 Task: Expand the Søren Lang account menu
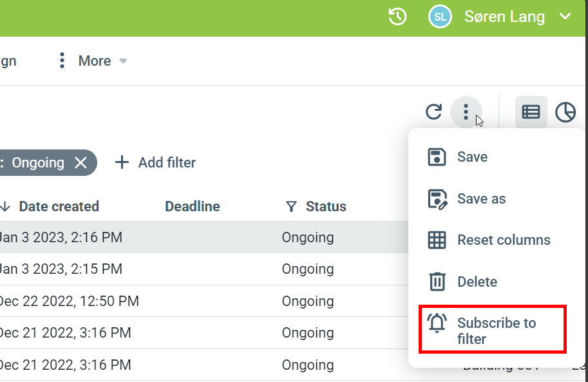[565, 17]
